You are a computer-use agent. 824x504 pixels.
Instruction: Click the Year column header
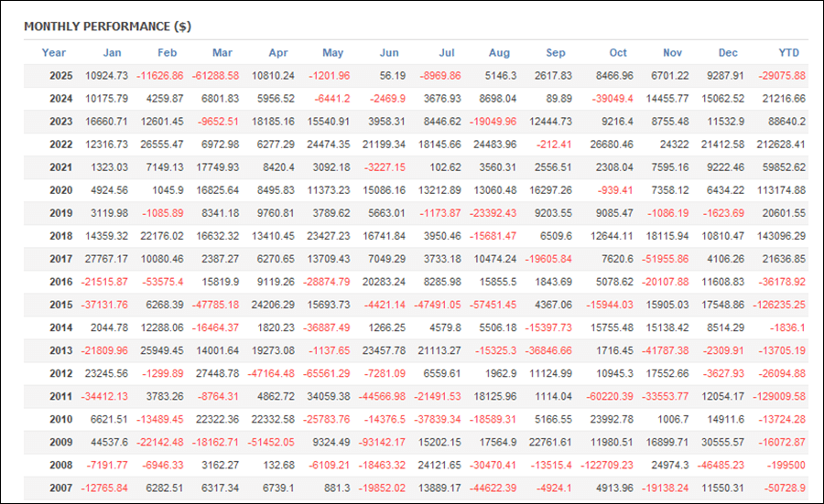(54, 53)
